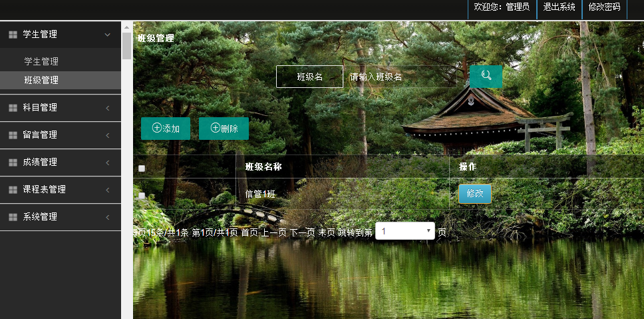Click the scrollbar up arrow
This screenshot has width=644, height=319.
point(126,27)
